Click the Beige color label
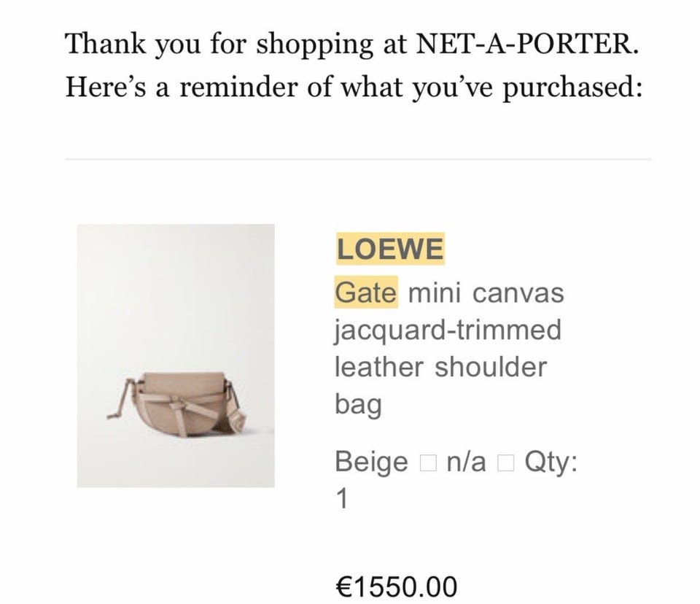The image size is (700, 604). 370,462
